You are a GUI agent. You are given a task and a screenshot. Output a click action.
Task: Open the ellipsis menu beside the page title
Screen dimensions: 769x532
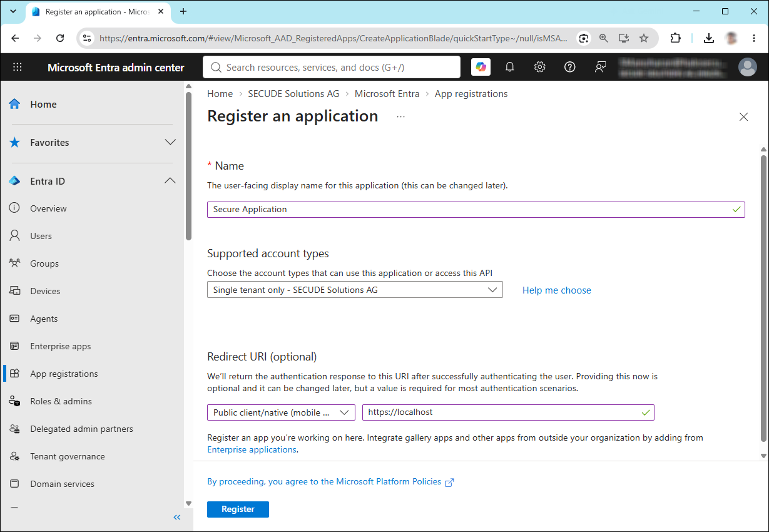point(400,116)
